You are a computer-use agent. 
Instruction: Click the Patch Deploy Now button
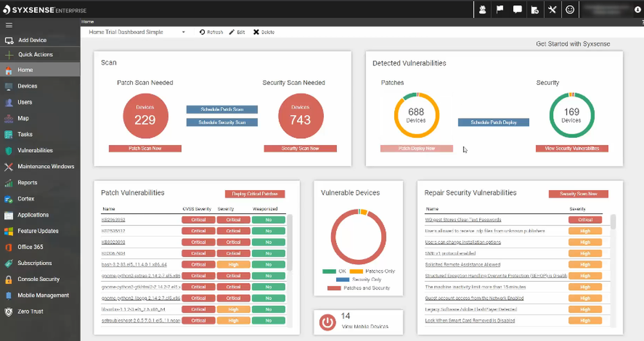[417, 148]
